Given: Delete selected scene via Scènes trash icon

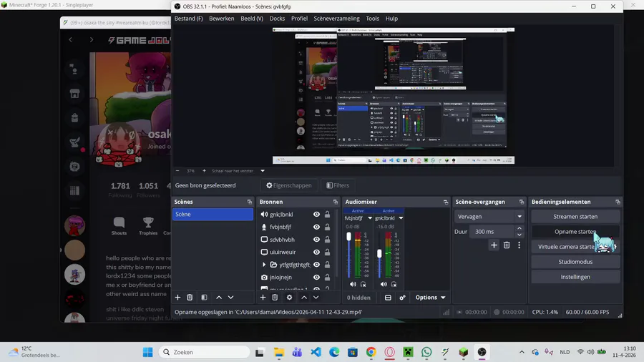Looking at the screenshot, I should coord(190,297).
